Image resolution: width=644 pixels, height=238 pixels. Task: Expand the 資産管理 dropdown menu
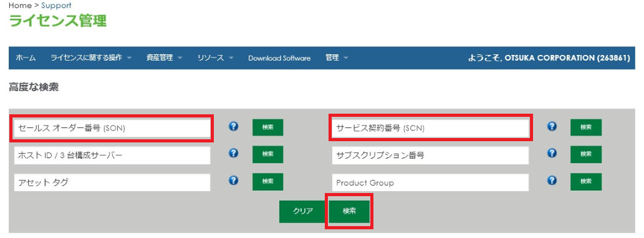click(x=164, y=58)
